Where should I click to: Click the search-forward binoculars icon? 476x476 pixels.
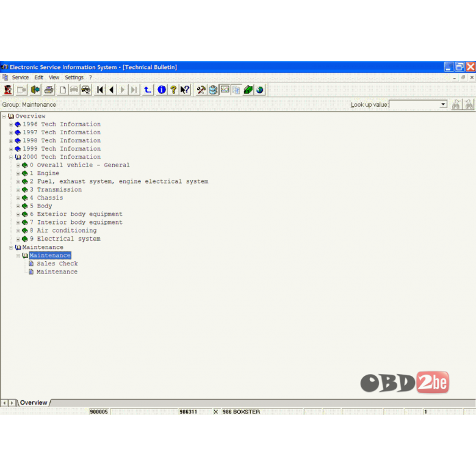[456, 104]
